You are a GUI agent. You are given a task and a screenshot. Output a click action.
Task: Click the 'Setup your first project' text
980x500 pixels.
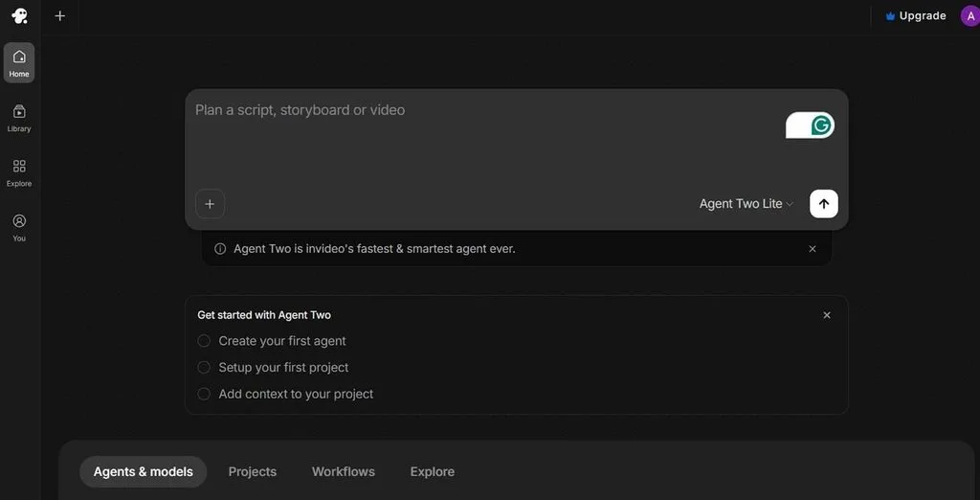[283, 367]
